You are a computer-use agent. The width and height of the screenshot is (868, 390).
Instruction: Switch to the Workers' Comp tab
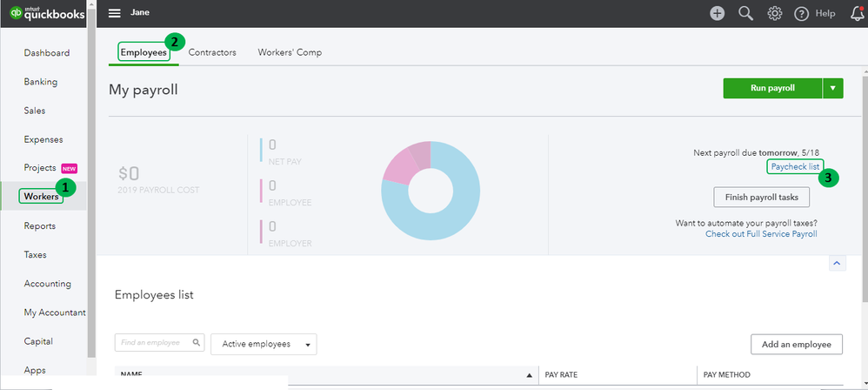290,52
